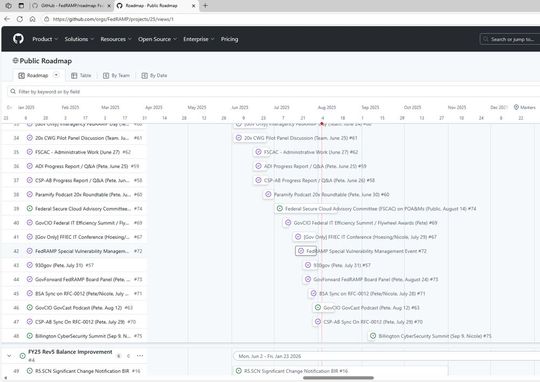540x382 pixels.
Task: Click timeline bar for R5.SCN Significant Change #16
Action: pyautogui.click(x=341, y=371)
